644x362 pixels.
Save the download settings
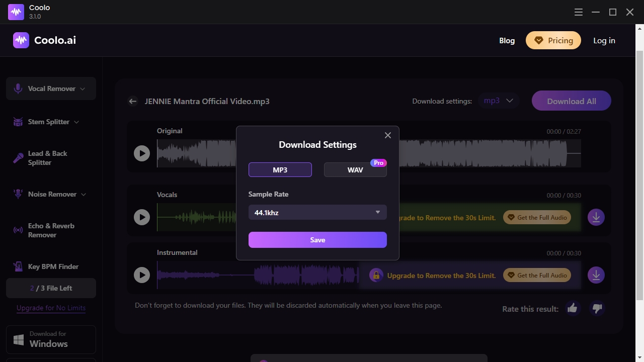pyautogui.click(x=317, y=240)
